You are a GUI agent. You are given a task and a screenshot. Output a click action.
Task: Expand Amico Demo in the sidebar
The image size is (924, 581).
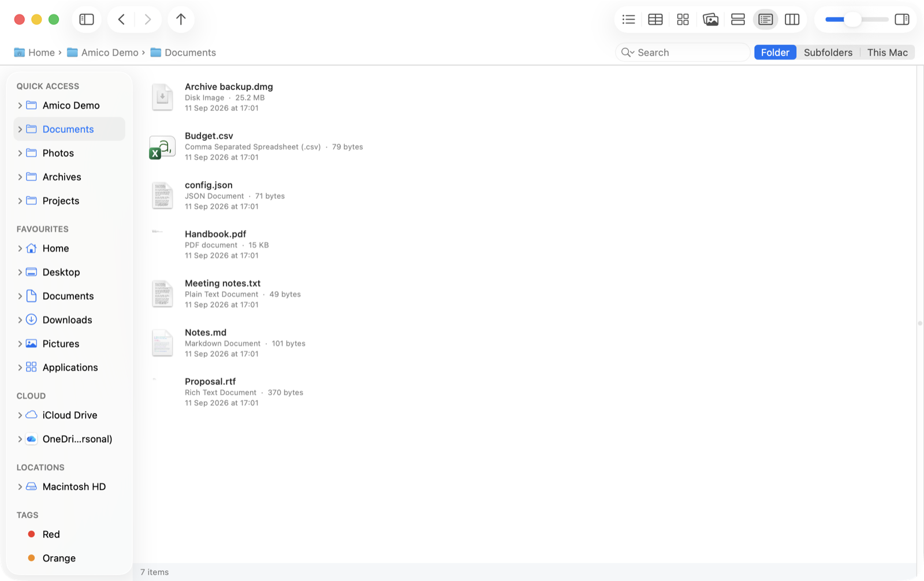(20, 106)
